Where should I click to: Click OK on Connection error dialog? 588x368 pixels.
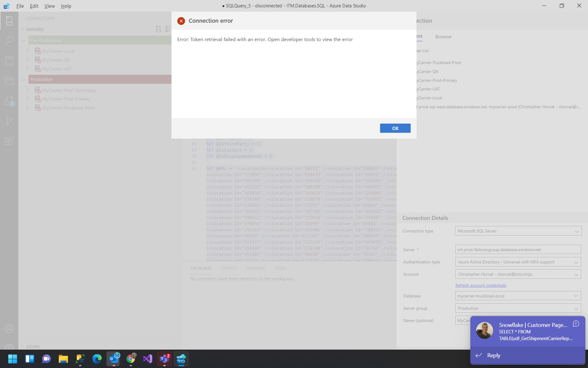pos(395,128)
